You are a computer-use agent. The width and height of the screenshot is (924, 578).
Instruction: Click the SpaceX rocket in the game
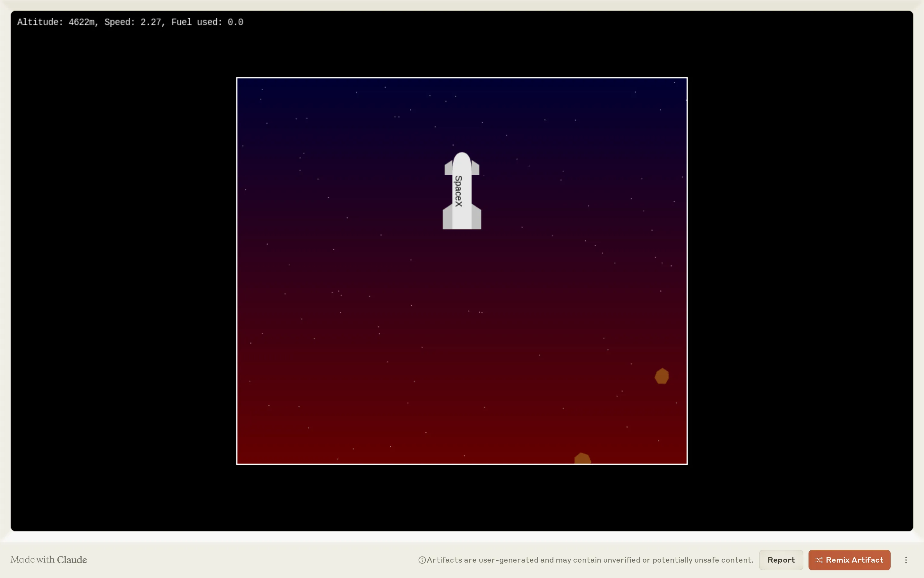pos(462,191)
